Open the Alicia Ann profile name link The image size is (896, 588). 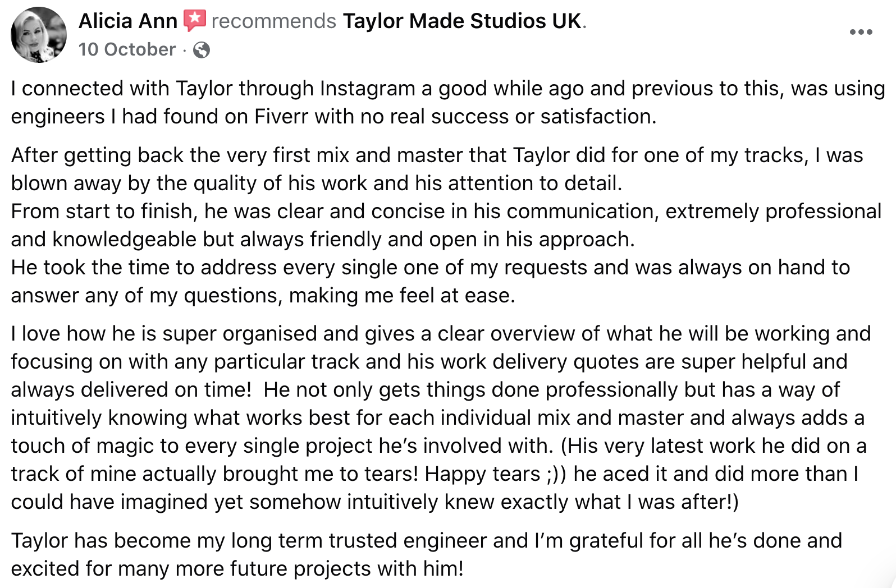click(x=127, y=21)
